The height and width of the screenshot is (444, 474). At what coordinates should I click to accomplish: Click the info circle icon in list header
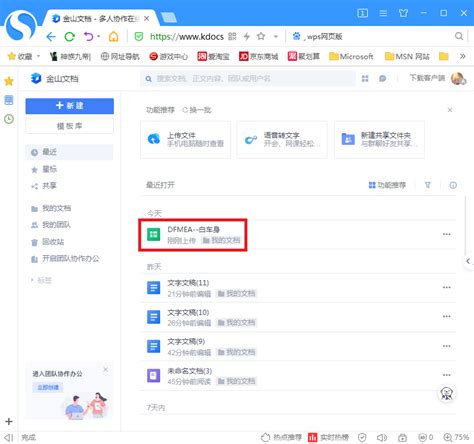coord(453,185)
